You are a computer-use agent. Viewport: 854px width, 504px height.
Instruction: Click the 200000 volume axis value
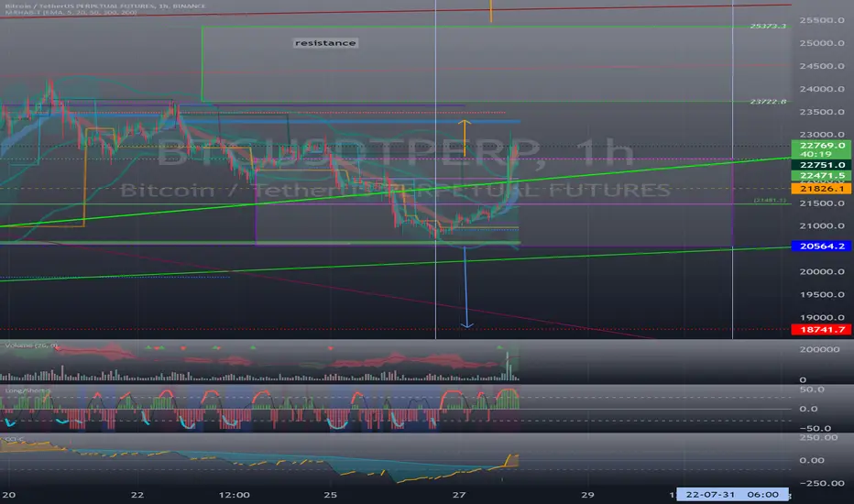(820, 349)
